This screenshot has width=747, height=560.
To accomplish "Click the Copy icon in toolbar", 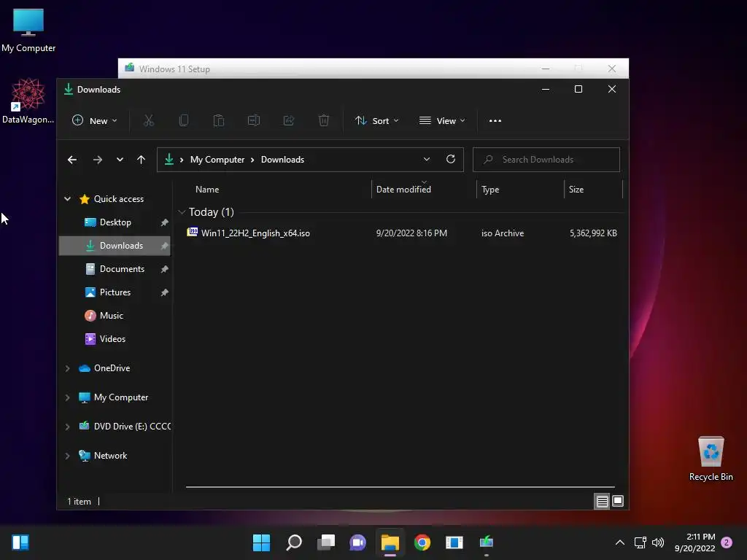I will (x=183, y=120).
